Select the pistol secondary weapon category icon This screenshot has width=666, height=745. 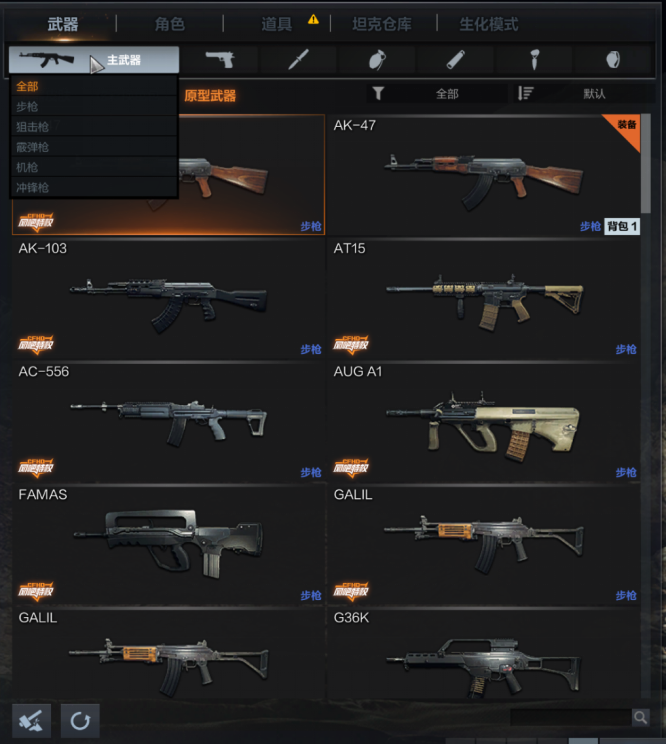220,60
